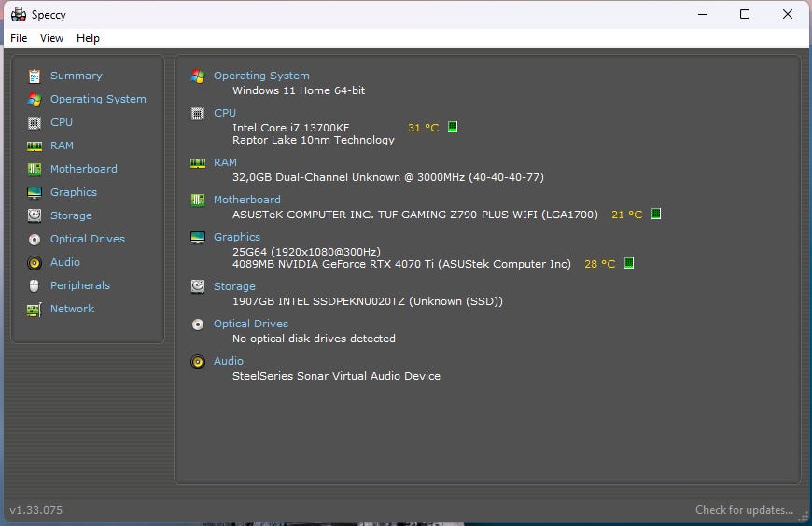Open Optical Drives from the sidebar

coord(88,239)
